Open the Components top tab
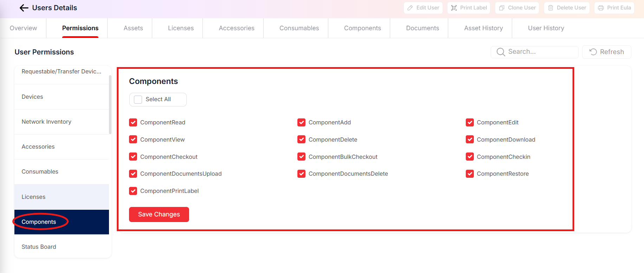644x273 pixels. click(362, 28)
